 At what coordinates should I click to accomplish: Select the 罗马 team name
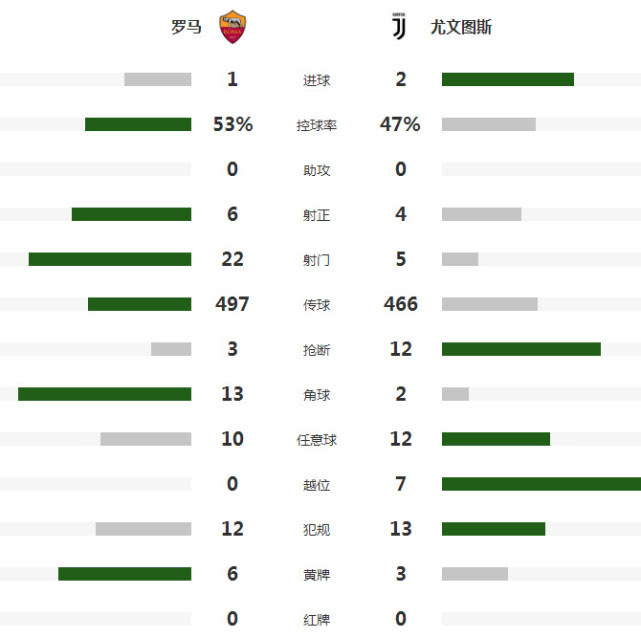pos(186,27)
